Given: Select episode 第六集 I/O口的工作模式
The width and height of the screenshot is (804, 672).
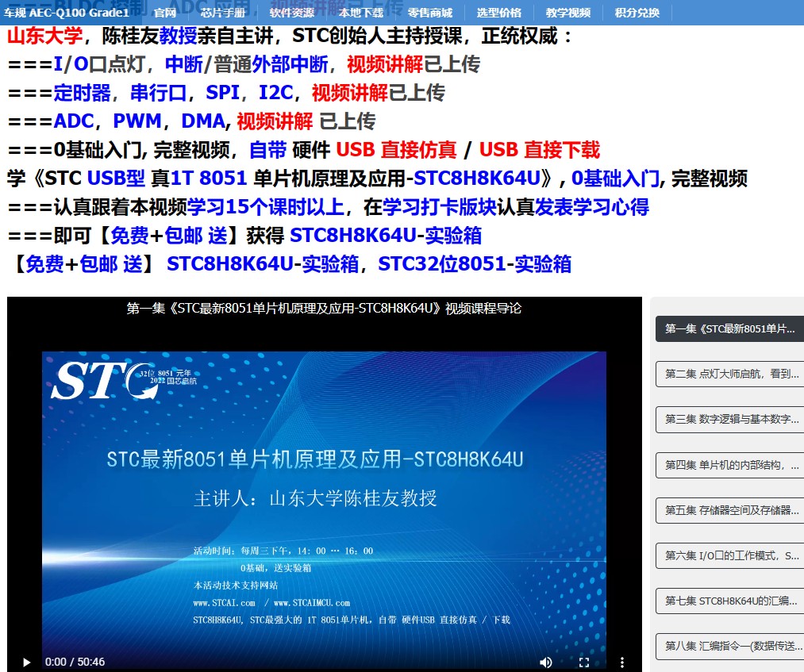Looking at the screenshot, I should pos(730,555).
